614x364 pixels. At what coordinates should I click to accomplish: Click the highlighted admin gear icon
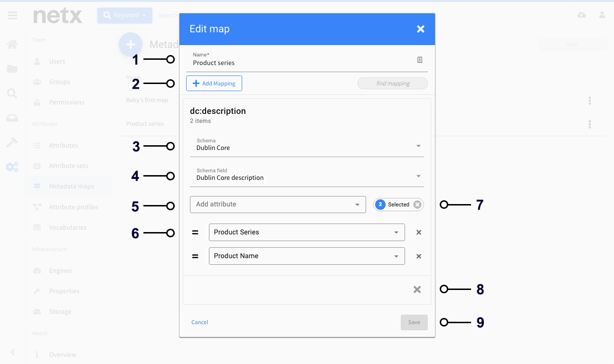(x=12, y=167)
